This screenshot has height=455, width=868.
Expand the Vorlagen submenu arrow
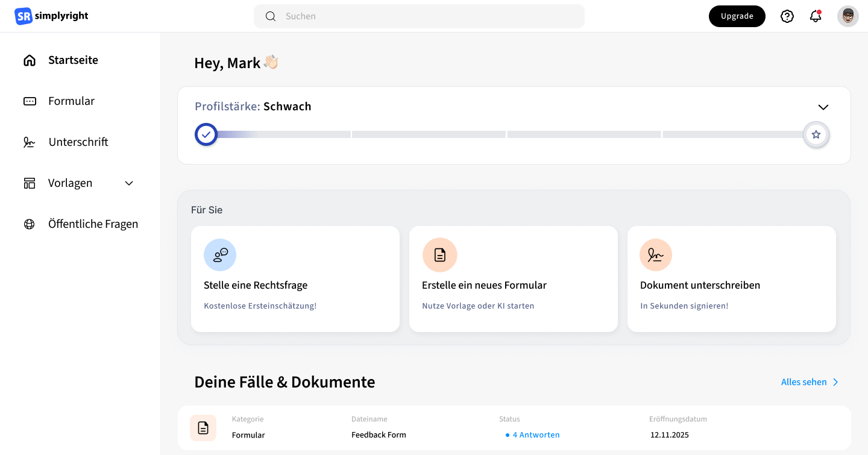(x=129, y=183)
